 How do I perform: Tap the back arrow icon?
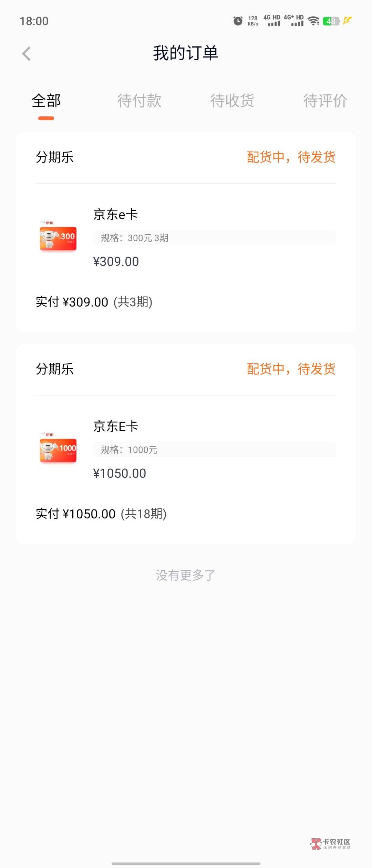[x=27, y=54]
